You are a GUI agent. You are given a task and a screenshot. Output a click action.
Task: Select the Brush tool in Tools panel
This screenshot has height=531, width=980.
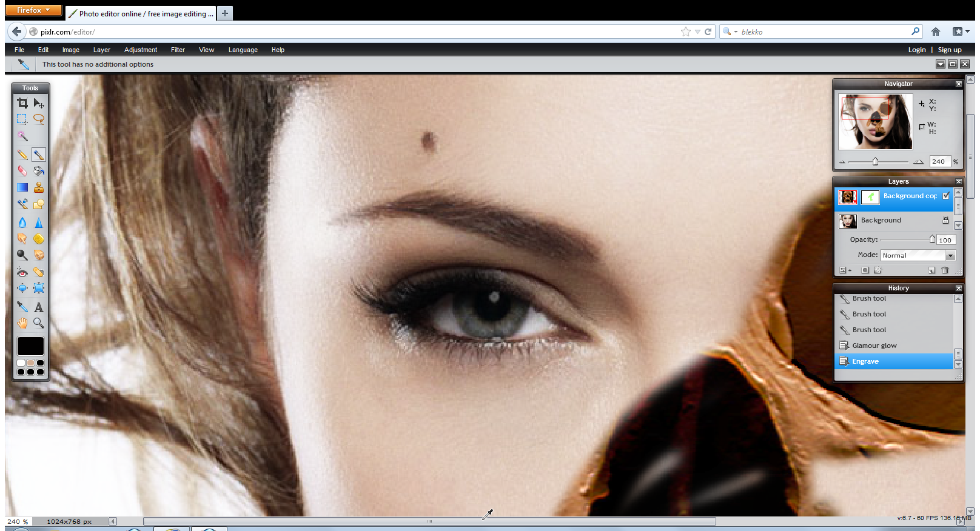(39, 155)
